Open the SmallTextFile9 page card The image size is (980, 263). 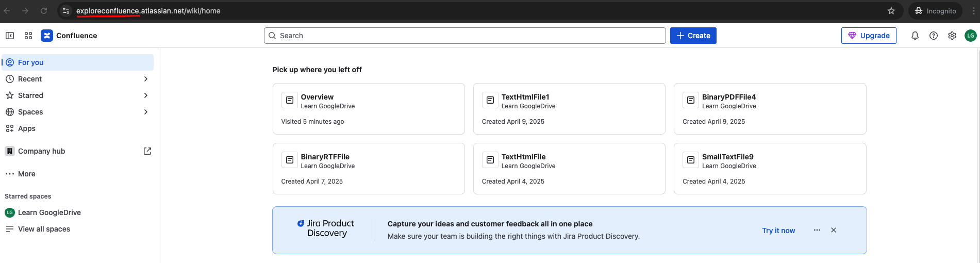point(770,169)
